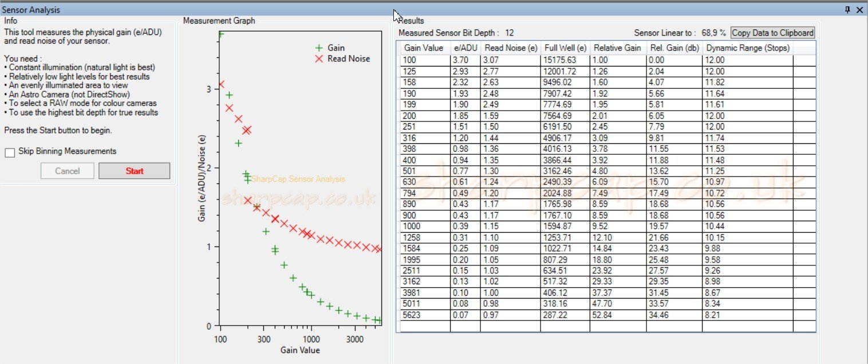Select the empty last table row
Screen dimensions: 868x364
coord(606,326)
